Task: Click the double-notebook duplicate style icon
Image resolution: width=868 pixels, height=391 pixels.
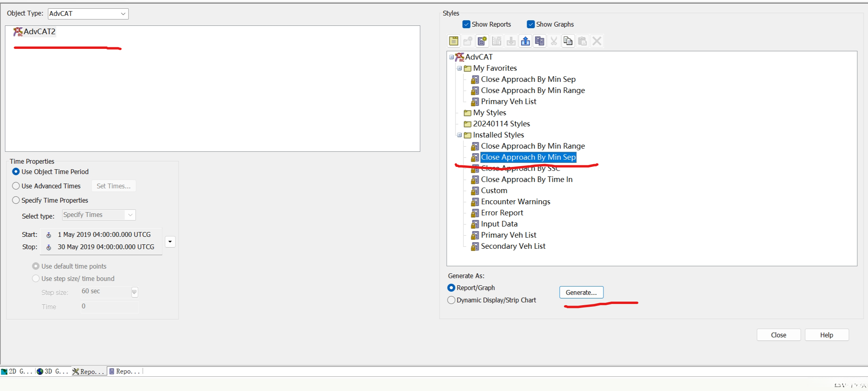Action: [x=539, y=41]
